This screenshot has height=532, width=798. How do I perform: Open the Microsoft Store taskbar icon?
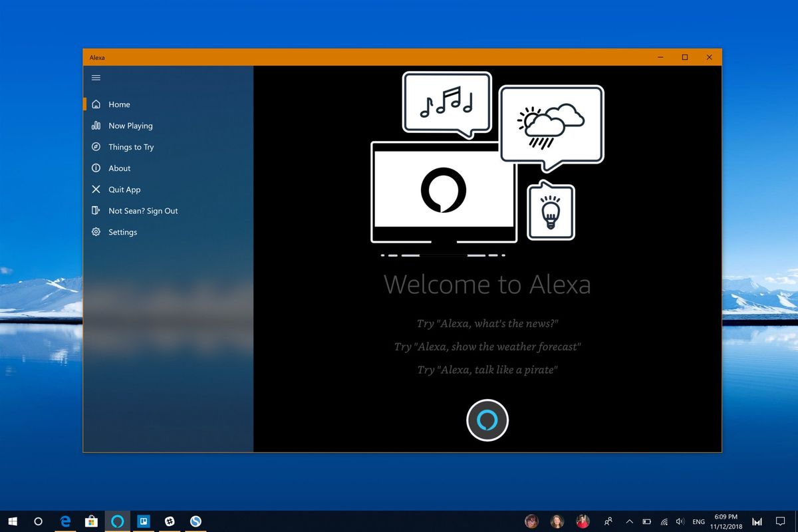pyautogui.click(x=91, y=521)
